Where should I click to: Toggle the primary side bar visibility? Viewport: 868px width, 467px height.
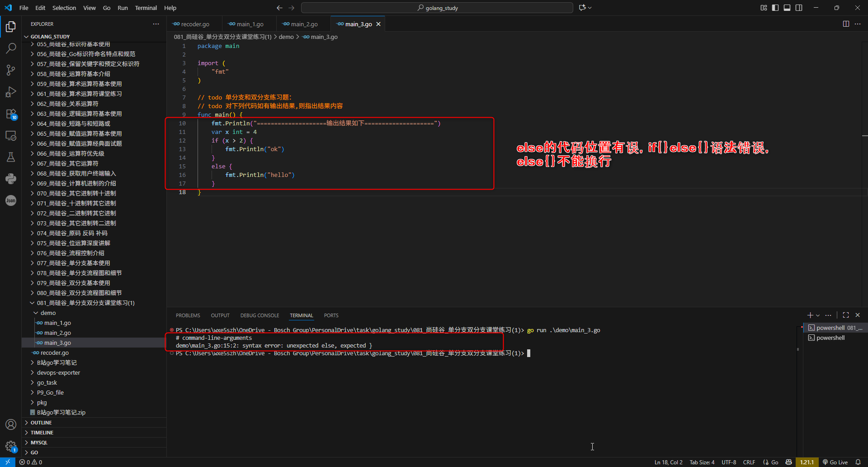tap(775, 8)
